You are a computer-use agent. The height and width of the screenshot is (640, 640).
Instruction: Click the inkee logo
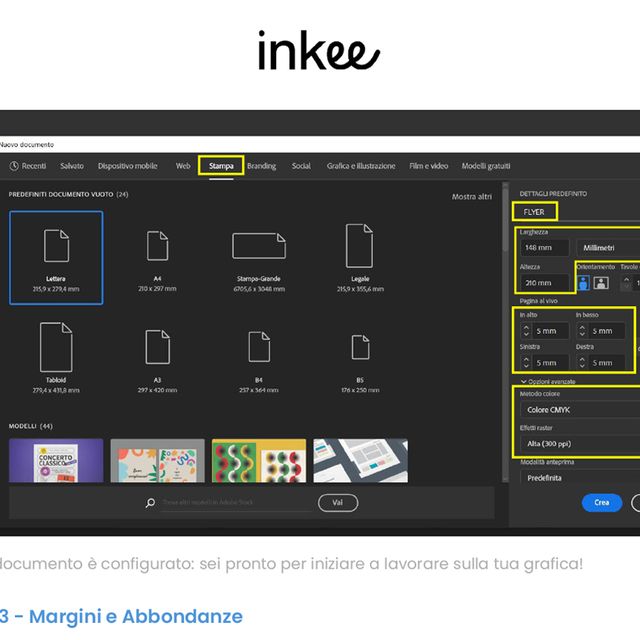[319, 50]
